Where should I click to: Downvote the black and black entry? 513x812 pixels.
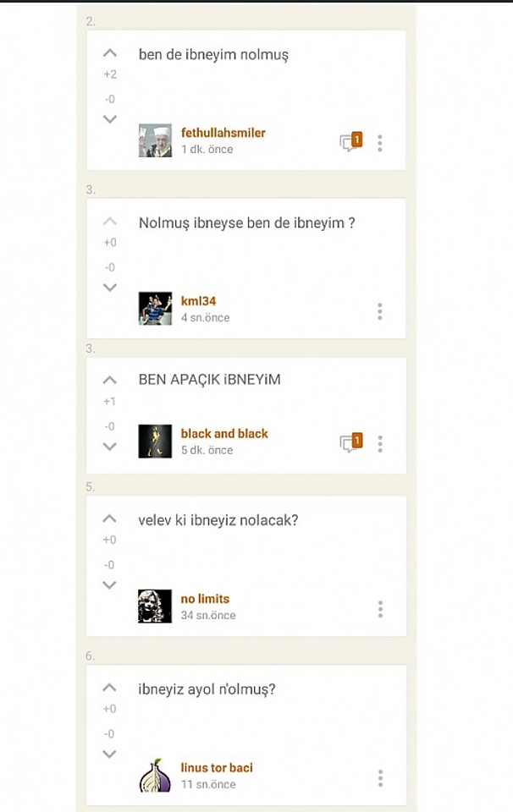(109, 447)
